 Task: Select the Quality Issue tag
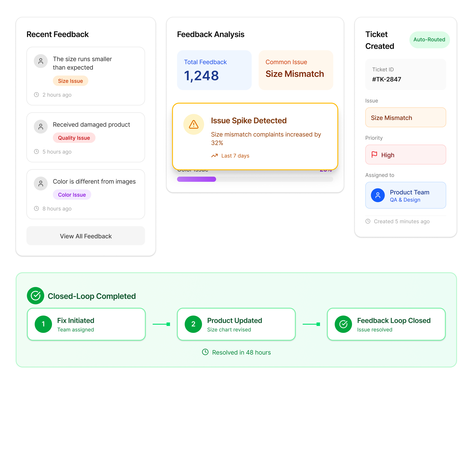click(x=74, y=138)
